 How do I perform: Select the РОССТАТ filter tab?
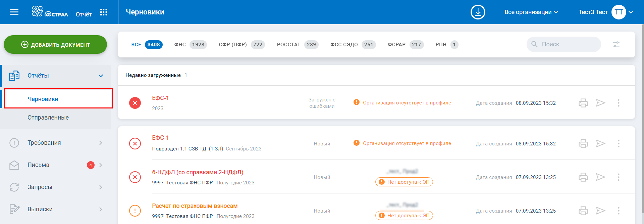(x=297, y=45)
